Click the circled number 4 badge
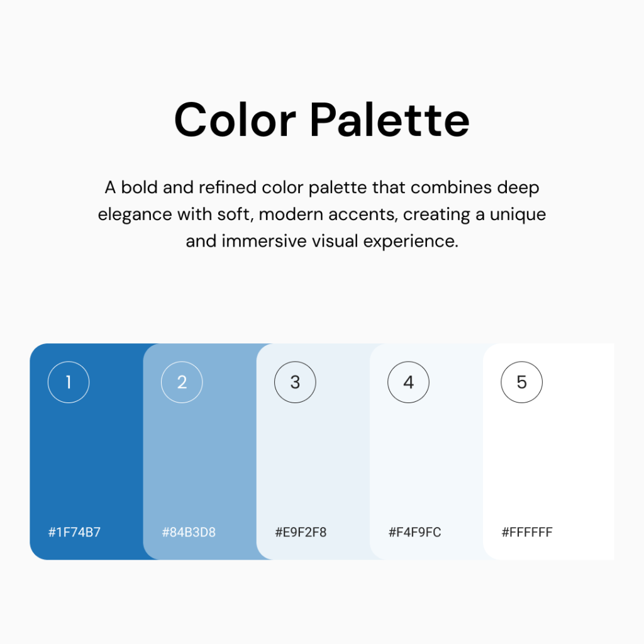 [408, 382]
